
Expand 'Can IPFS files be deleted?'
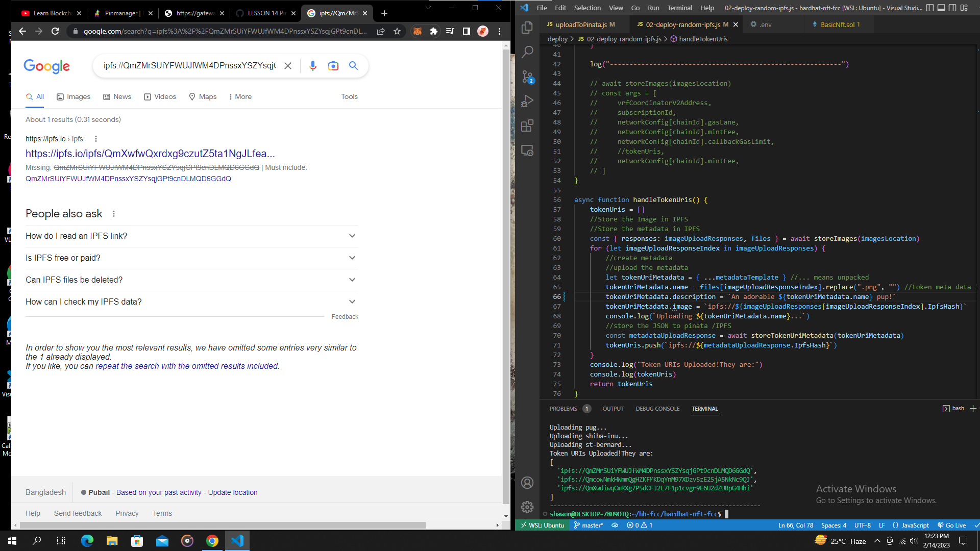click(x=192, y=280)
